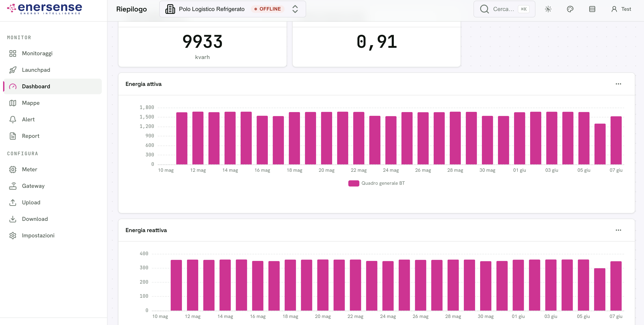Open the color palette theme icon
Image resolution: width=644 pixels, height=325 pixels.
[570, 9]
